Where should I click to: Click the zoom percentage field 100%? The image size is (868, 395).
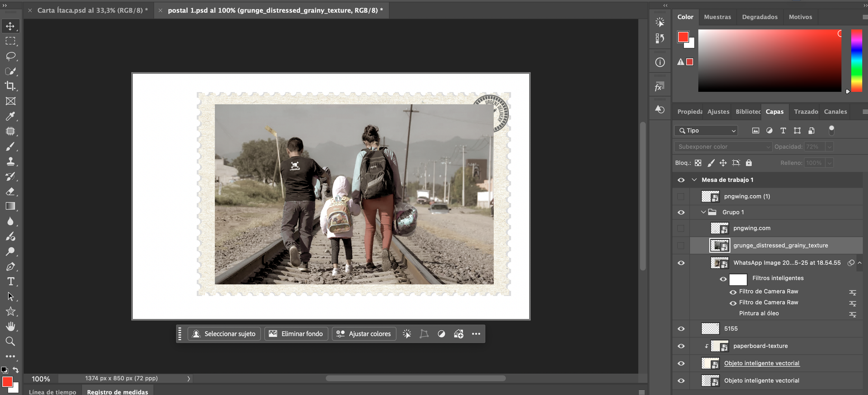click(x=41, y=379)
